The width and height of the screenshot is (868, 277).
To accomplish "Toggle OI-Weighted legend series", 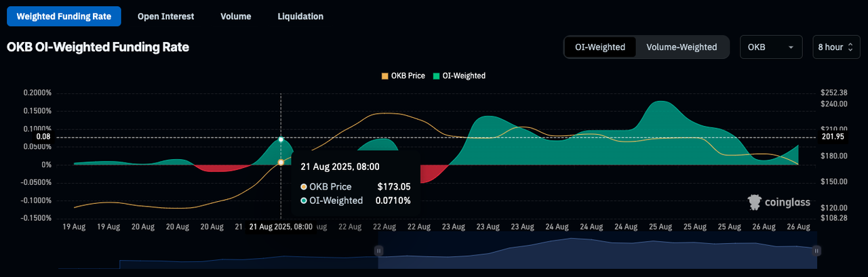I will click(459, 76).
